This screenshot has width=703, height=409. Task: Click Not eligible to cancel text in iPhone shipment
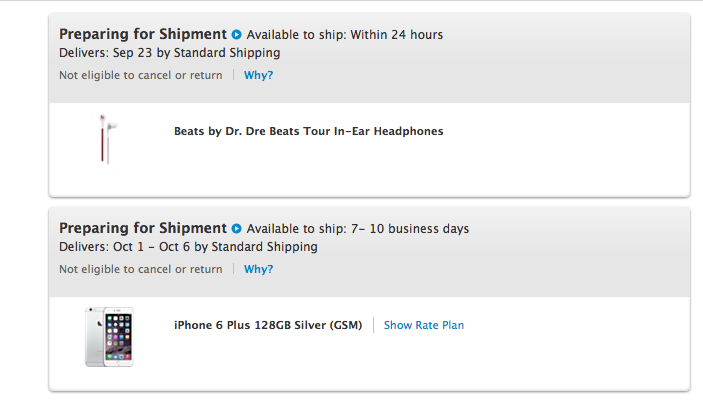(x=140, y=269)
